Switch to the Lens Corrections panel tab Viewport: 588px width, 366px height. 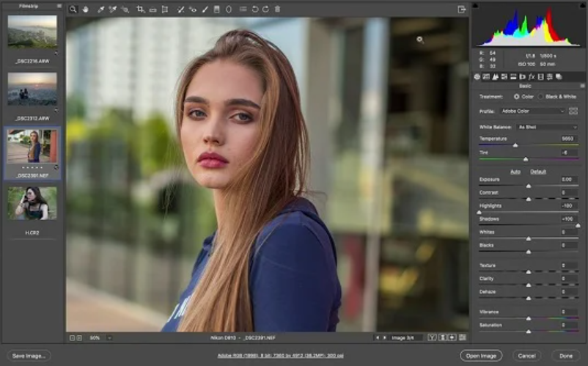point(522,77)
